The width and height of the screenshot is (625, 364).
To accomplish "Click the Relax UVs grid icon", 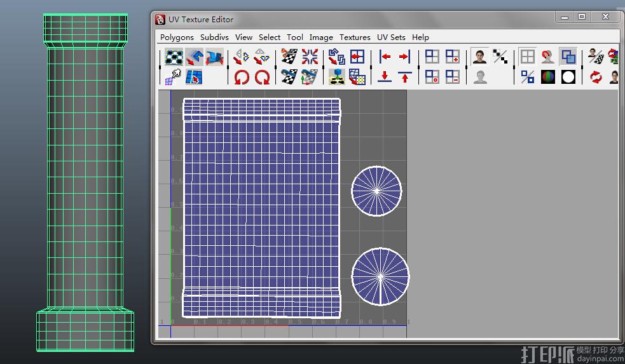I will point(357,77).
